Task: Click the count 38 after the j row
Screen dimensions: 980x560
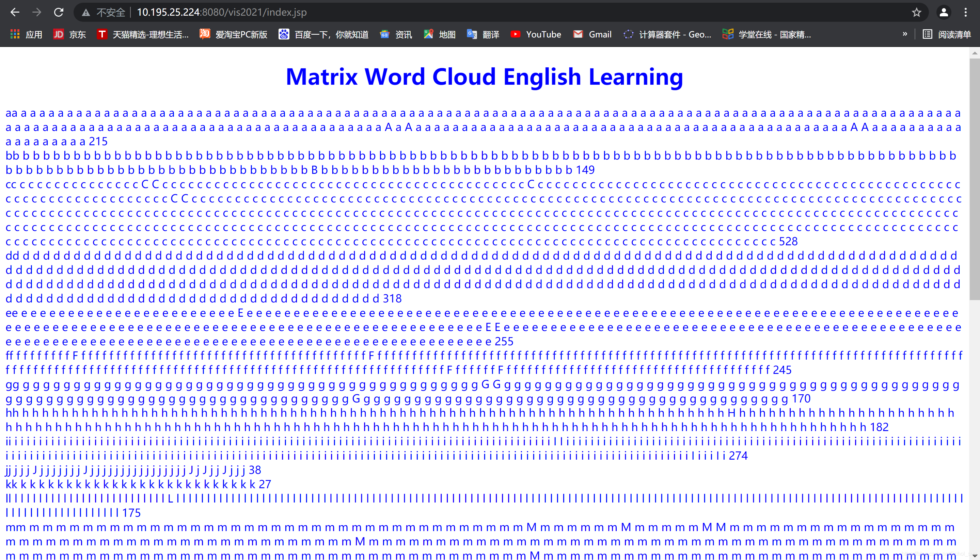Action: (255, 470)
